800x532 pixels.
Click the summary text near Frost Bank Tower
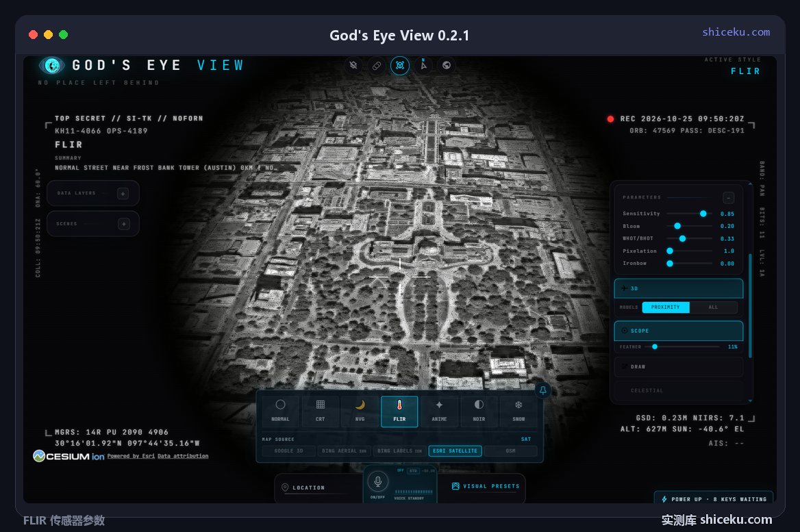tap(166, 168)
